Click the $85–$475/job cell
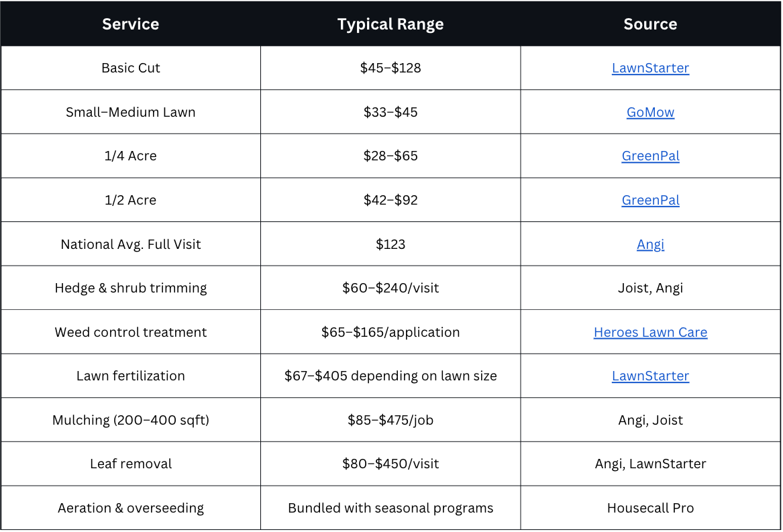Screen dimensions: 783x532 (x=390, y=419)
